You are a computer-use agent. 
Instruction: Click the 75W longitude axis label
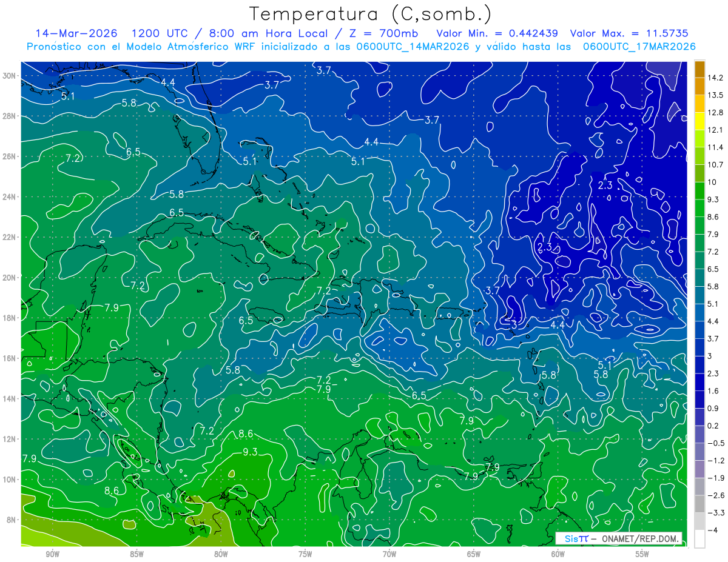pyautogui.click(x=305, y=554)
